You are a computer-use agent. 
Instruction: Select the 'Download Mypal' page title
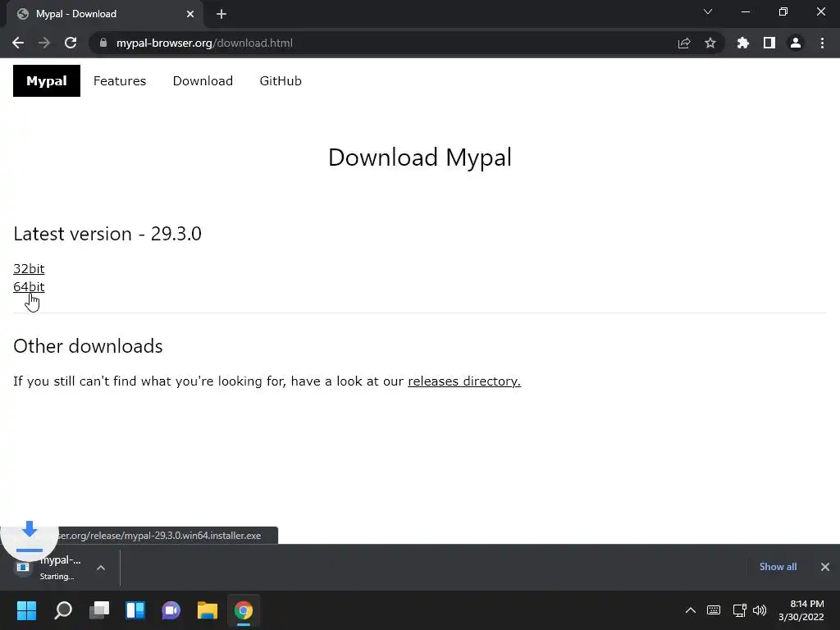(420, 157)
